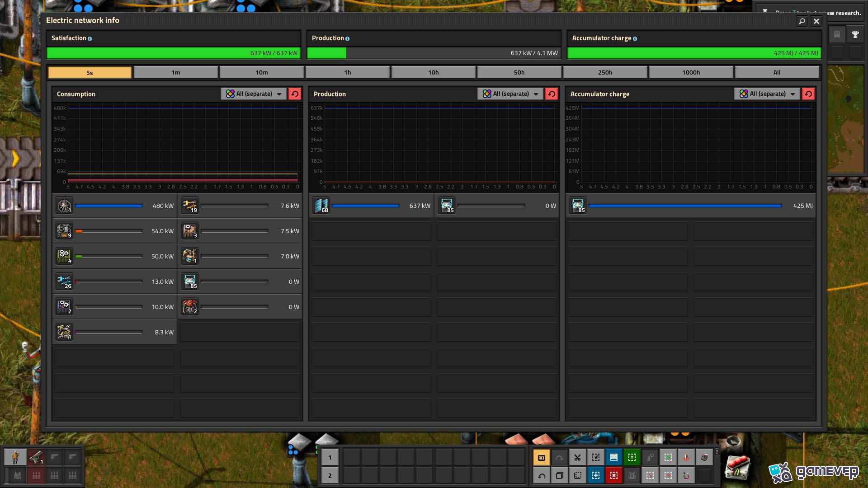Click the red wire tool icon
Viewport: 868px width, 488px height.
pyautogui.click(x=686, y=458)
